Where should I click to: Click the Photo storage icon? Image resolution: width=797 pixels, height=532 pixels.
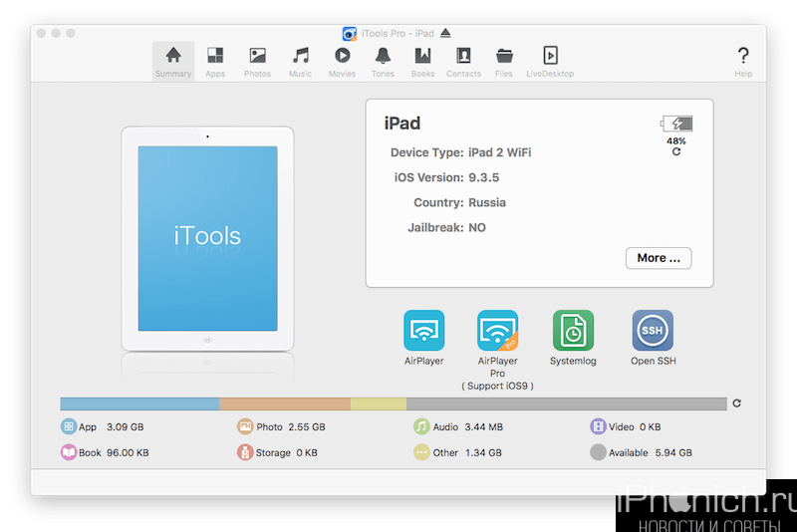(245, 426)
